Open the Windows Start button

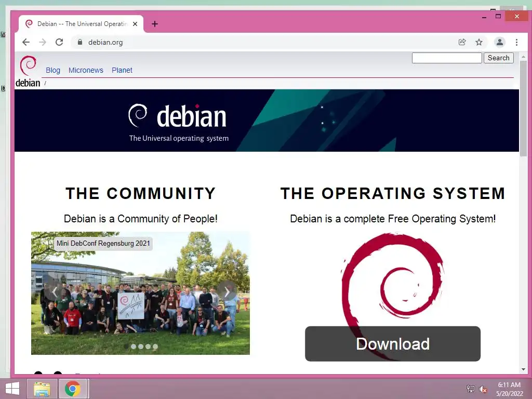[x=12, y=389]
